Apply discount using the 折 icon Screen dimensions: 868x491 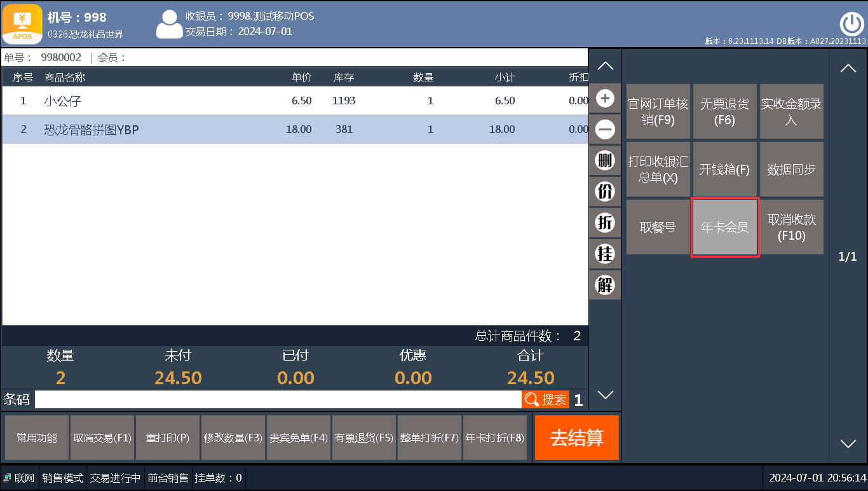(x=606, y=222)
